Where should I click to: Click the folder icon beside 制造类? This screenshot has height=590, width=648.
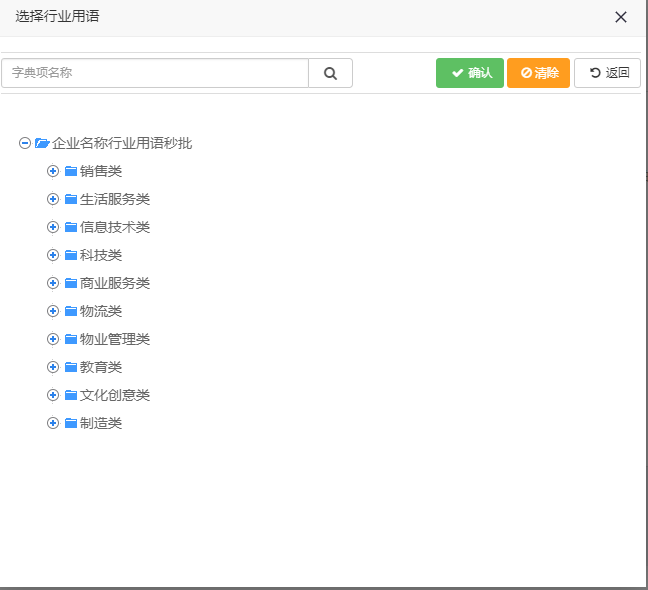click(x=71, y=423)
